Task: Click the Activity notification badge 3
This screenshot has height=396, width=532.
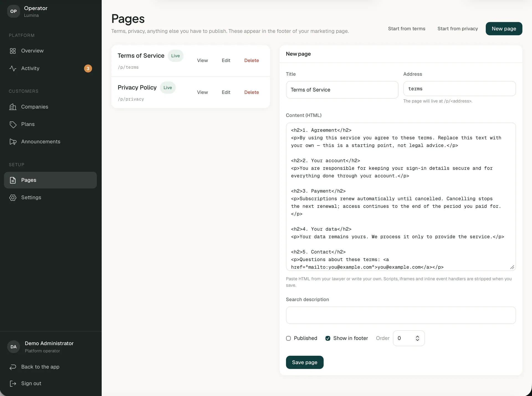Action: (88, 68)
